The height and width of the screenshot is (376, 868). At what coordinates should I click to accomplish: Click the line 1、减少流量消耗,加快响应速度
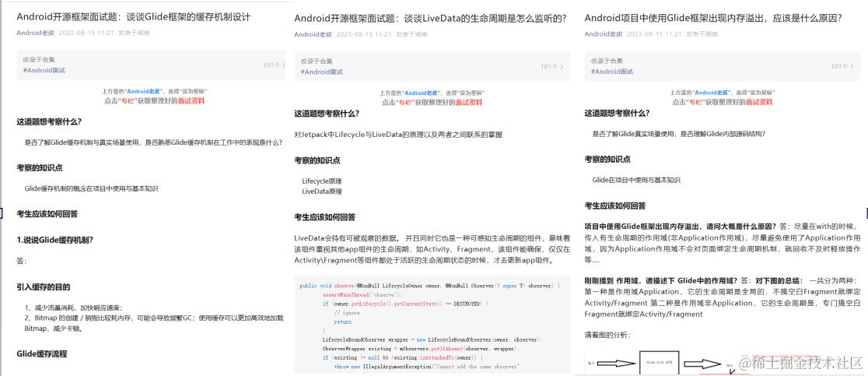(73, 307)
